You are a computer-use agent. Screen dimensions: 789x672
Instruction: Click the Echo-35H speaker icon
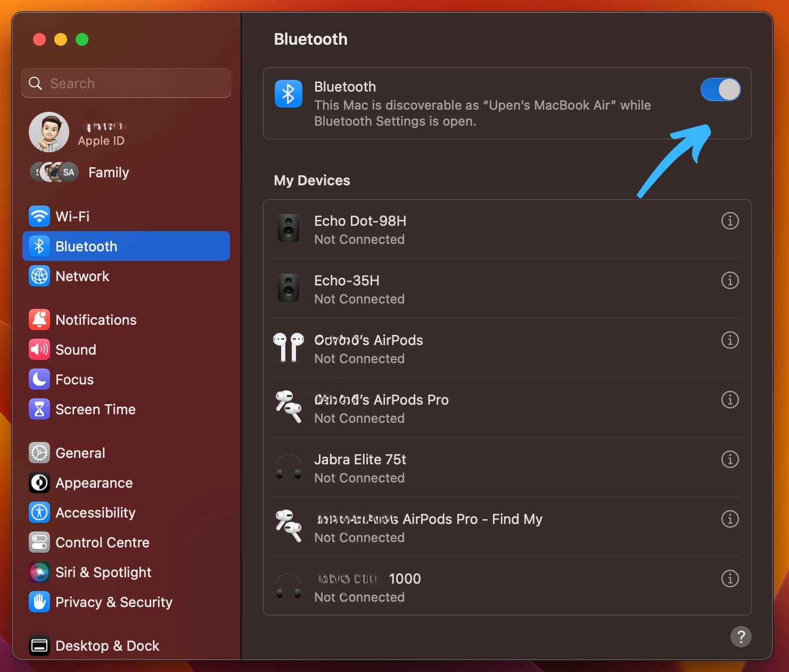click(x=289, y=288)
